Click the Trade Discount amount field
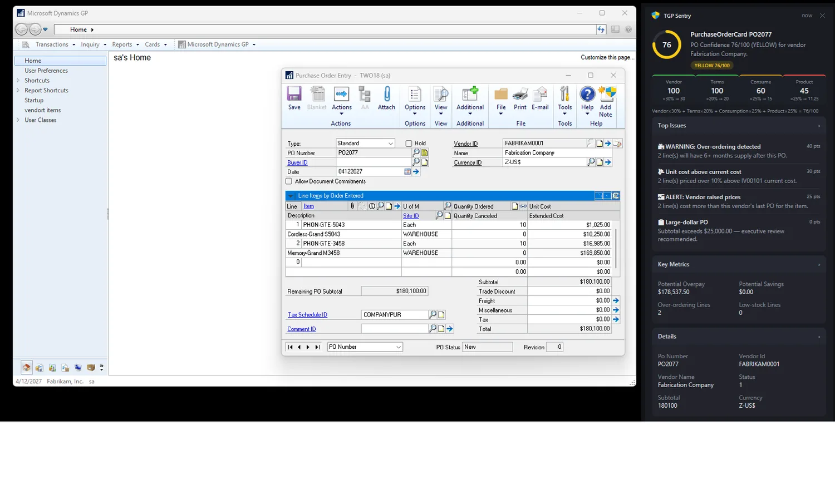Viewport: 835px width, 504px height. click(x=569, y=291)
